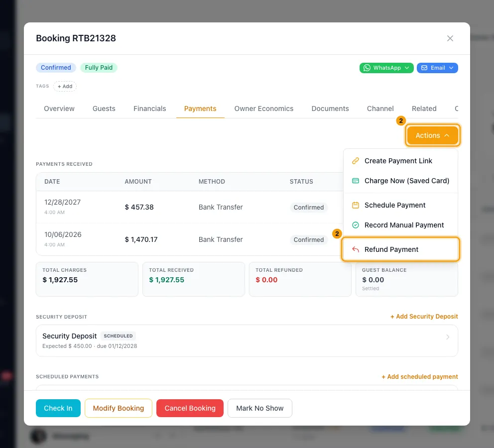This screenshot has height=448, width=494.
Task: Switch to the Overview tab
Action: (59, 109)
